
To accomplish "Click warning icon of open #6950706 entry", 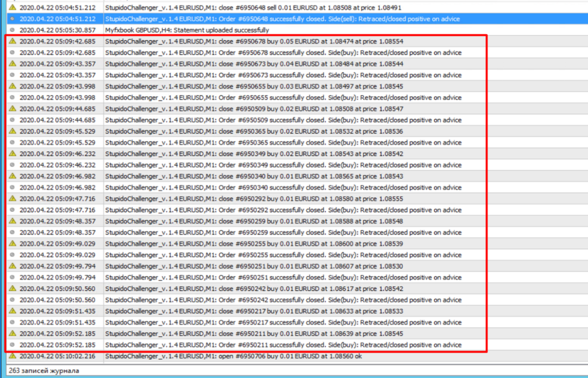I will (x=13, y=356).
